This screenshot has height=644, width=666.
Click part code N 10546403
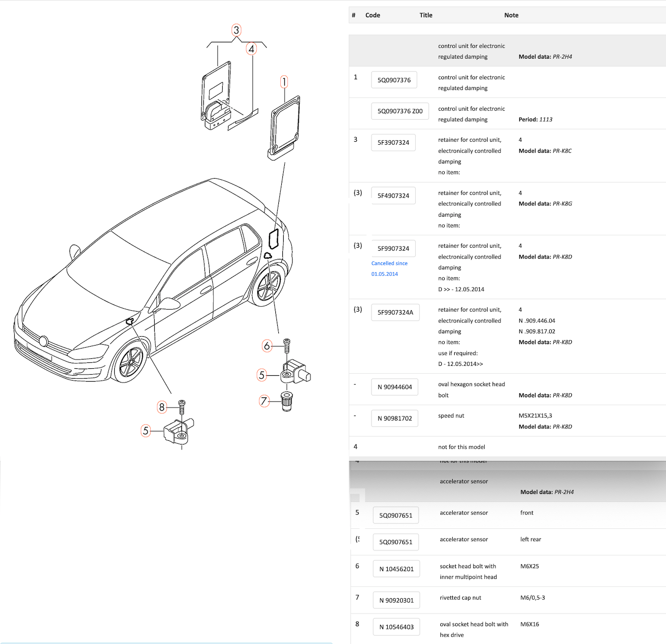point(396,627)
